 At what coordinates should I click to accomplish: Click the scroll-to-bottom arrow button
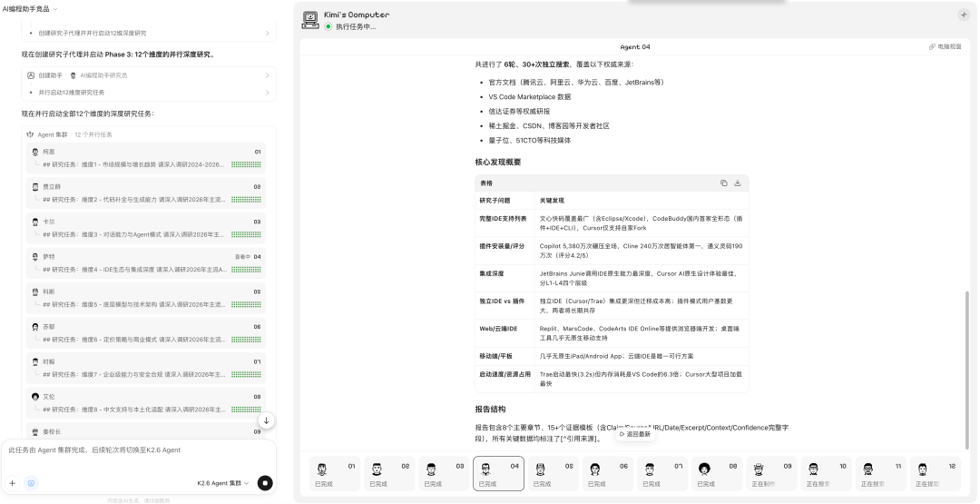pyautogui.click(x=266, y=420)
